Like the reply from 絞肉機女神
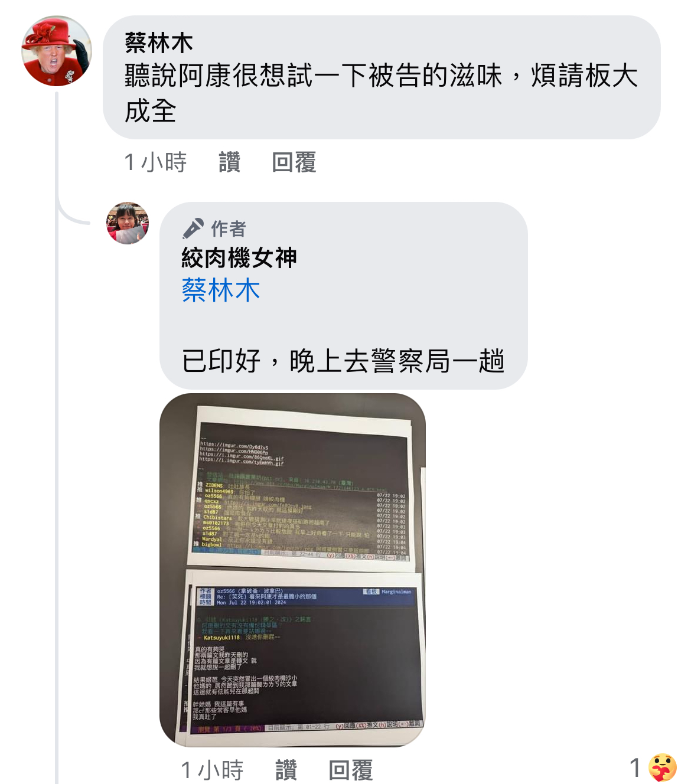Viewport: 691px width, 784px height. (x=286, y=770)
